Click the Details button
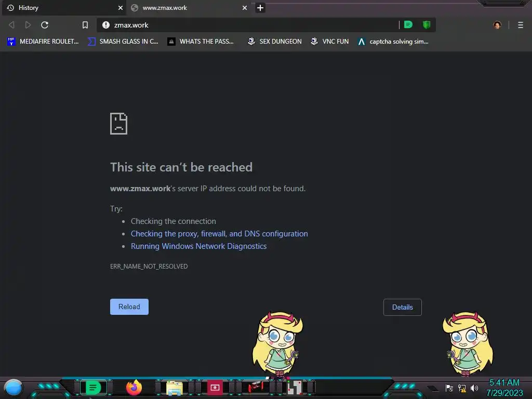Viewport: 532px width, 399px height. click(x=403, y=308)
